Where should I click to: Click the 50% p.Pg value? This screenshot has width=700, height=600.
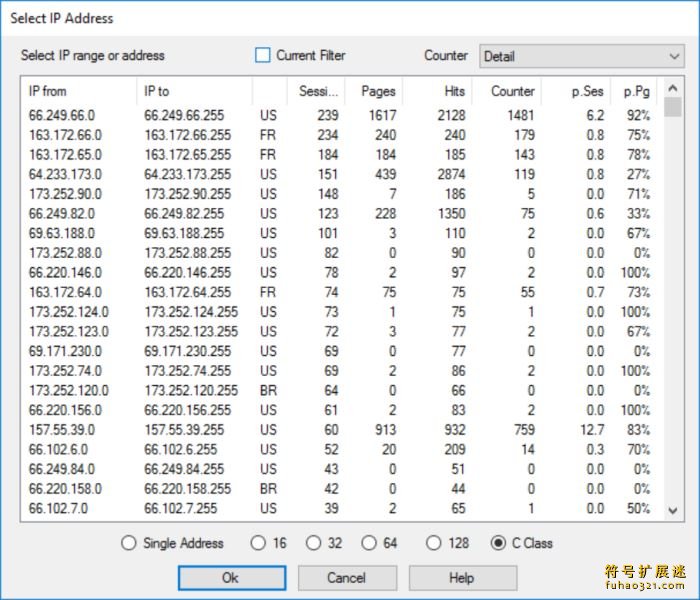click(x=638, y=508)
